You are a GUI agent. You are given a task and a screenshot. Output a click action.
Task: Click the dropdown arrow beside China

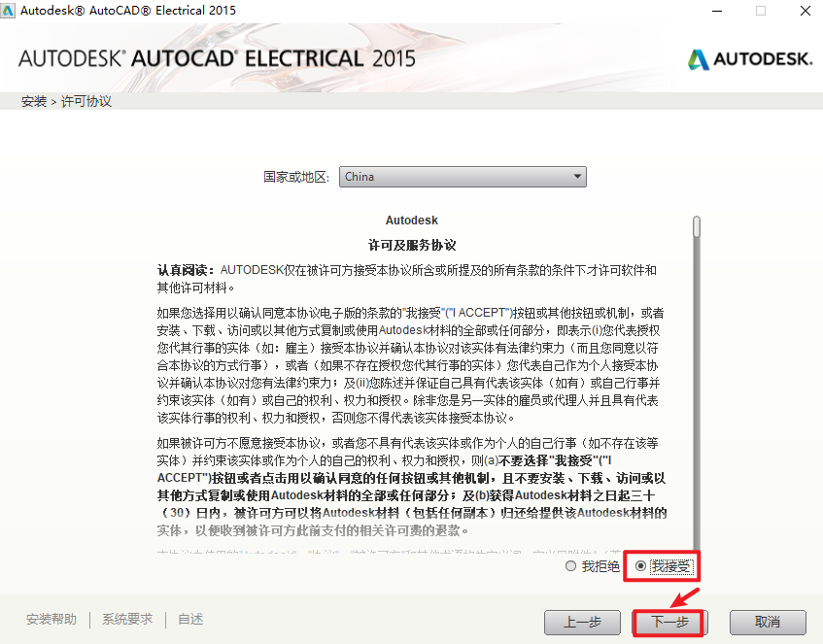point(577,177)
